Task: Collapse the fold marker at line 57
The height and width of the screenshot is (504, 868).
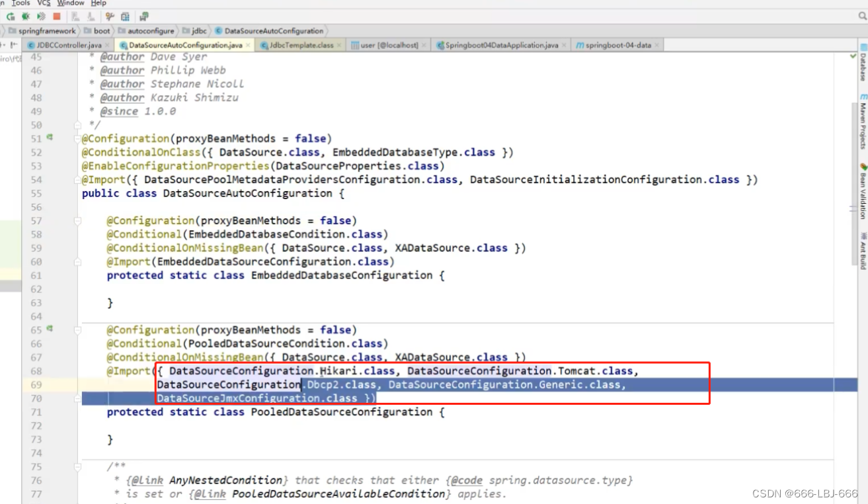Action: coord(77,220)
